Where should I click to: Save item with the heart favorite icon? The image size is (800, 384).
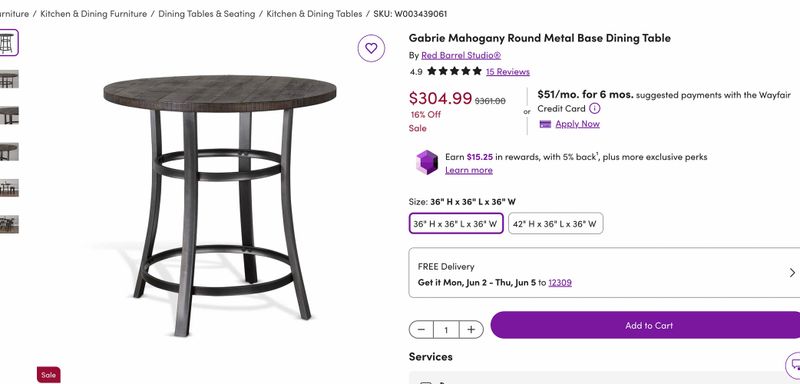coord(371,48)
